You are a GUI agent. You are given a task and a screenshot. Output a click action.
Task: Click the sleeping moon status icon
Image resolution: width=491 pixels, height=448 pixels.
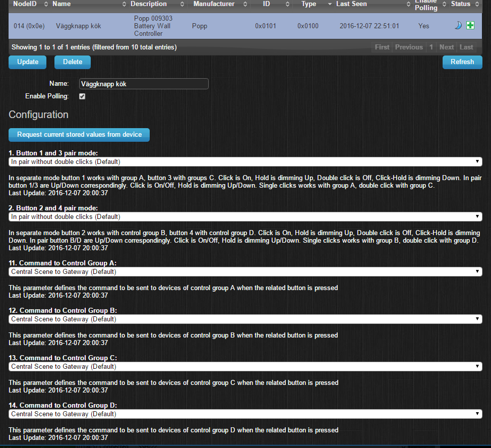458,25
